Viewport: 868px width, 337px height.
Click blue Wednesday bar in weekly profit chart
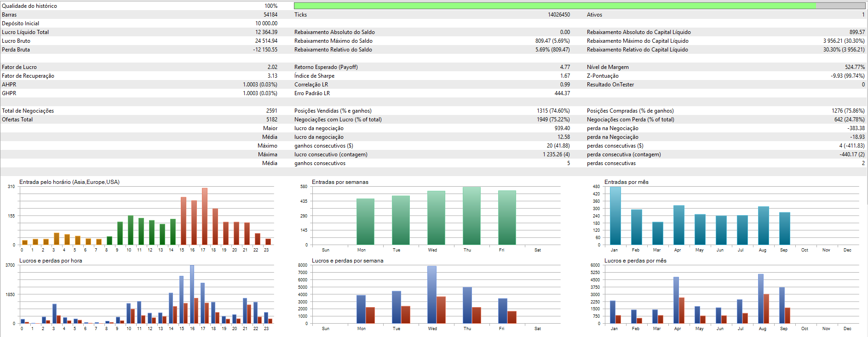click(431, 294)
